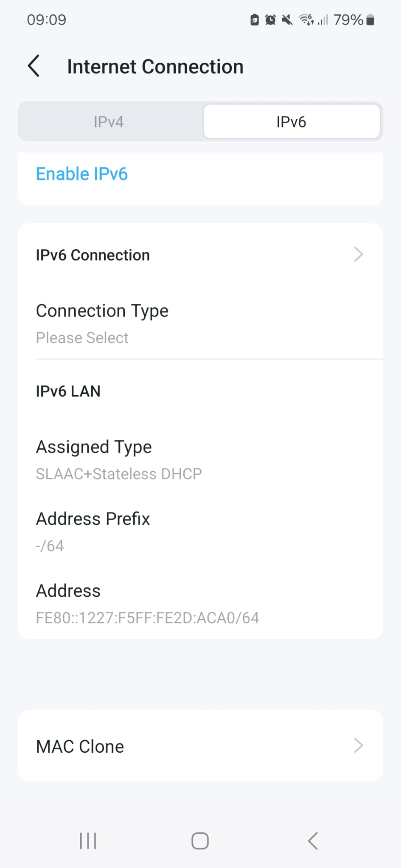Switch to the IPv4 tab
This screenshot has height=868, width=401.
109,122
